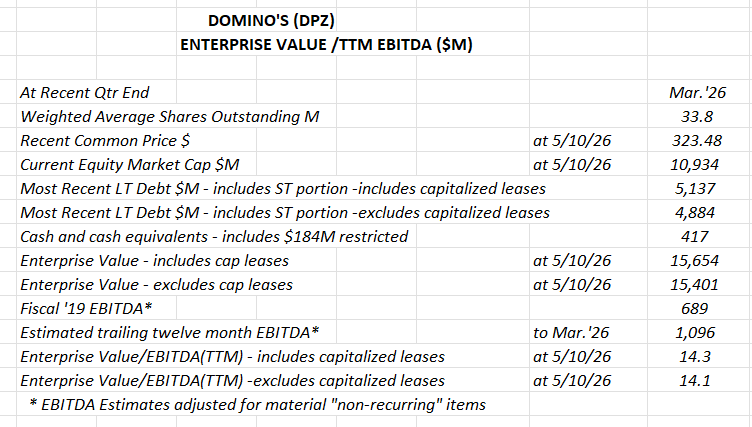Select the 'At Recent Qtr End' label
752x427 pixels.
tap(85, 93)
